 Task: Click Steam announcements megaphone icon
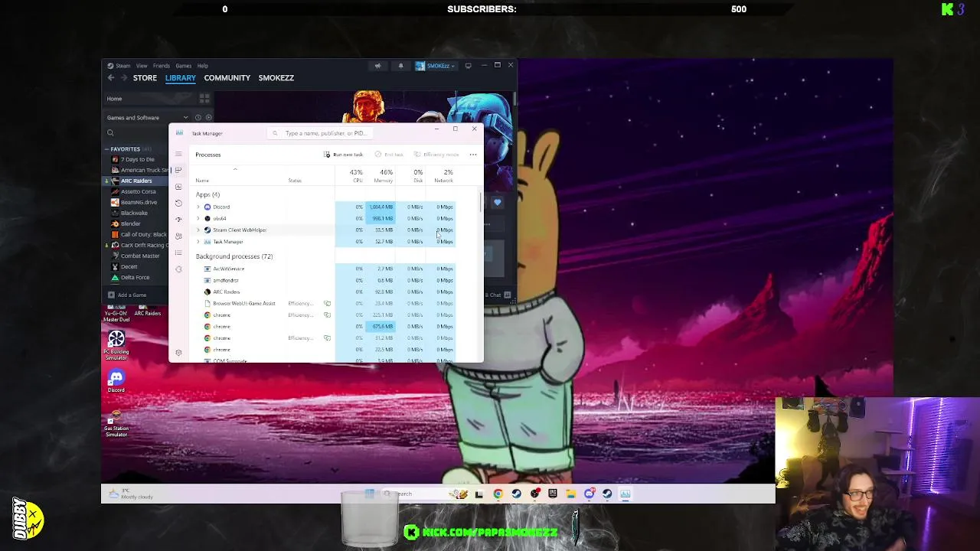(377, 66)
